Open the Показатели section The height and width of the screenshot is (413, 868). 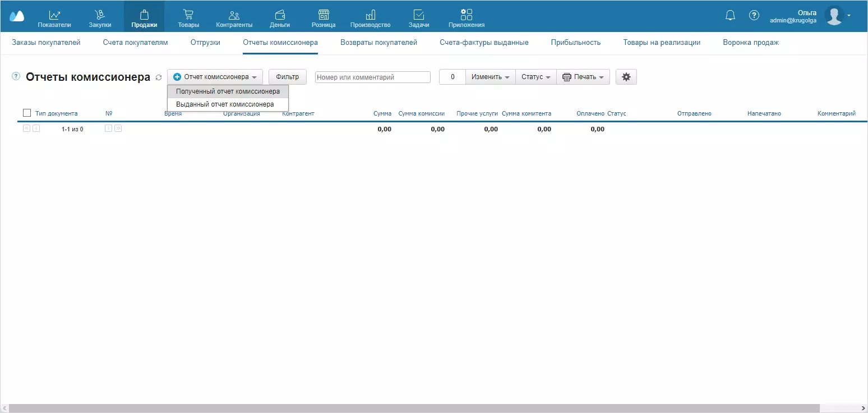(x=54, y=19)
